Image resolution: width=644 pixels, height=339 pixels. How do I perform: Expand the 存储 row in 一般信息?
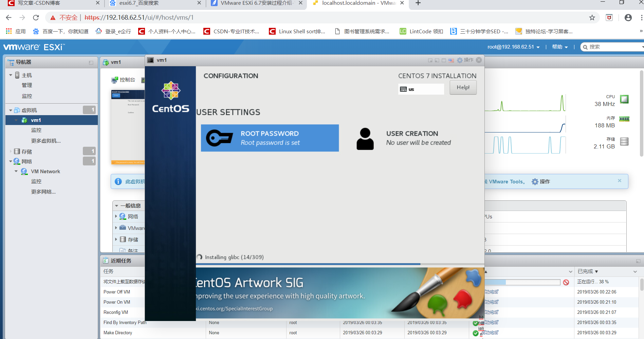(116, 239)
